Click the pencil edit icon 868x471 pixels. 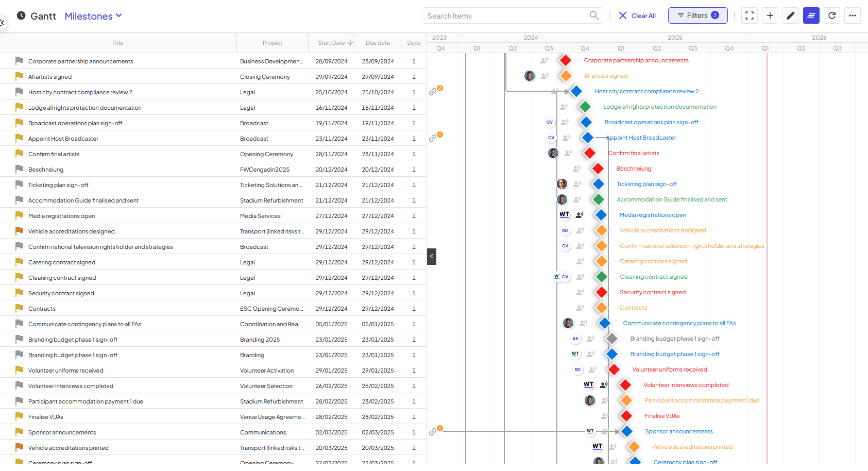(791, 15)
